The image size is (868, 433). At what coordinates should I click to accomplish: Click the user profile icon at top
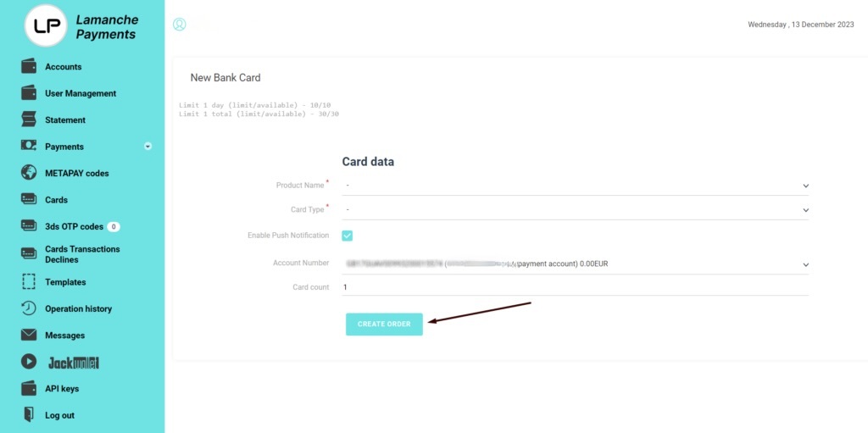[x=180, y=25]
